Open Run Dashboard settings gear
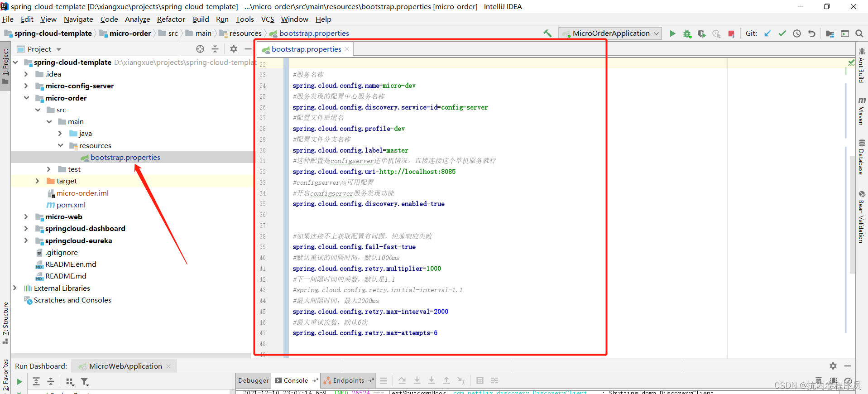868x394 pixels. 833,366
